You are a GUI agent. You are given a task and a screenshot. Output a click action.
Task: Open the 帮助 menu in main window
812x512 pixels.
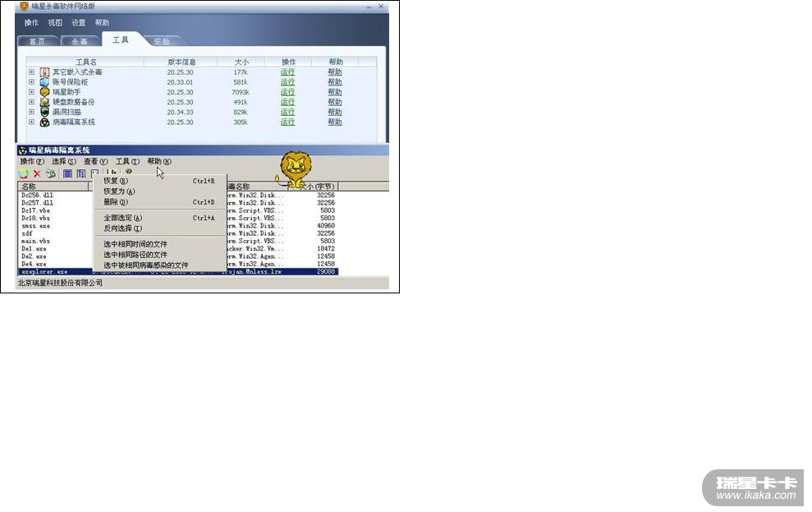point(102,23)
